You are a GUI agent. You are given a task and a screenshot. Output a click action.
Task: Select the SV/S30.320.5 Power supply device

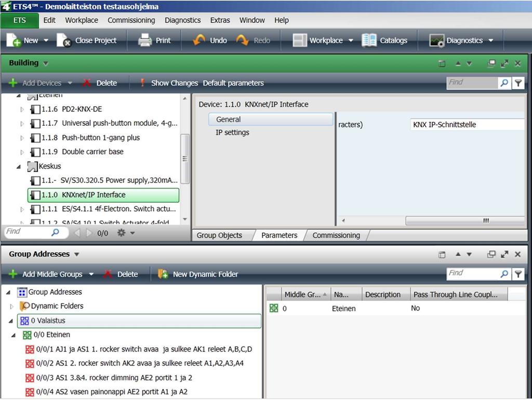coord(104,180)
